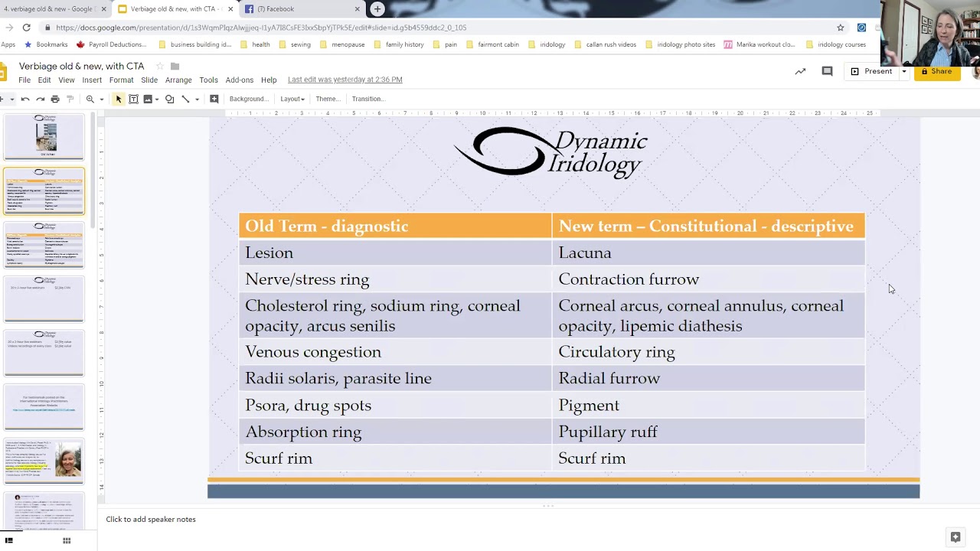The width and height of the screenshot is (980, 551).
Task: Click the Insert image icon
Action: click(148, 99)
